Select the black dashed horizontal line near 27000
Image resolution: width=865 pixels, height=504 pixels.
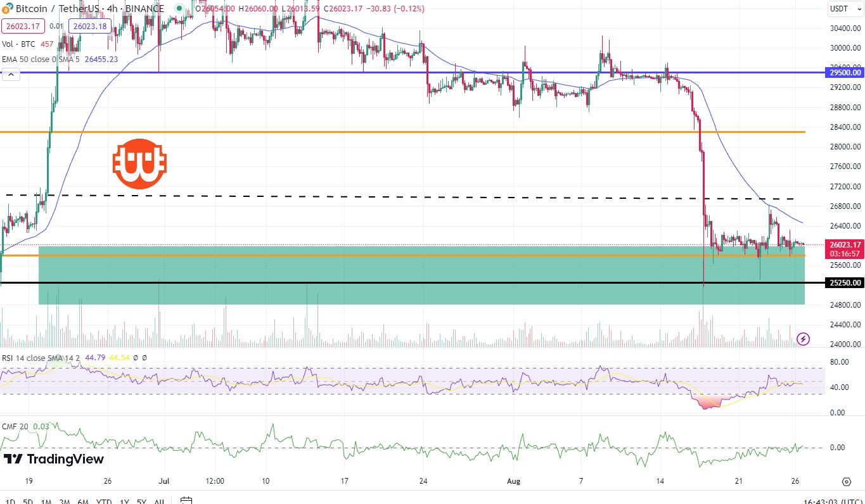click(x=399, y=197)
